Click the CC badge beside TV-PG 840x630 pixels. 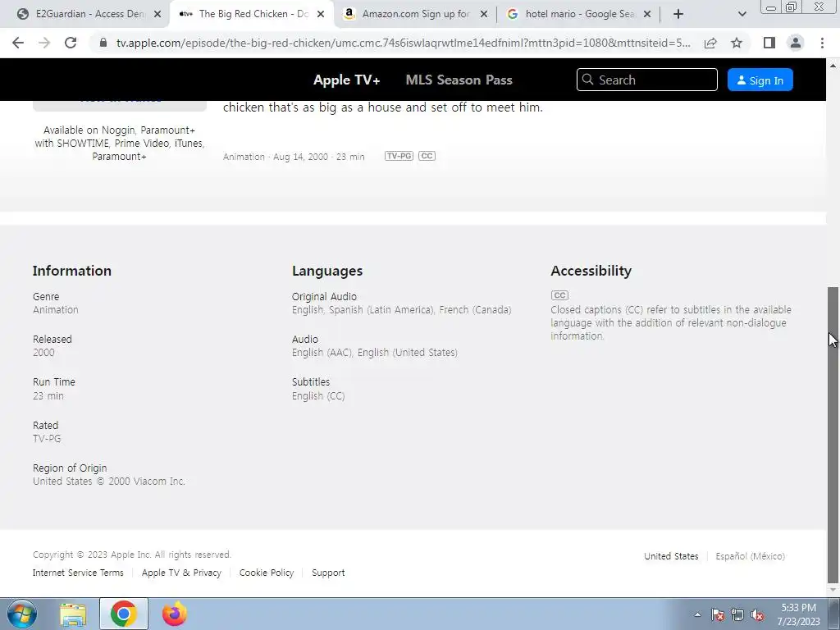(x=427, y=156)
